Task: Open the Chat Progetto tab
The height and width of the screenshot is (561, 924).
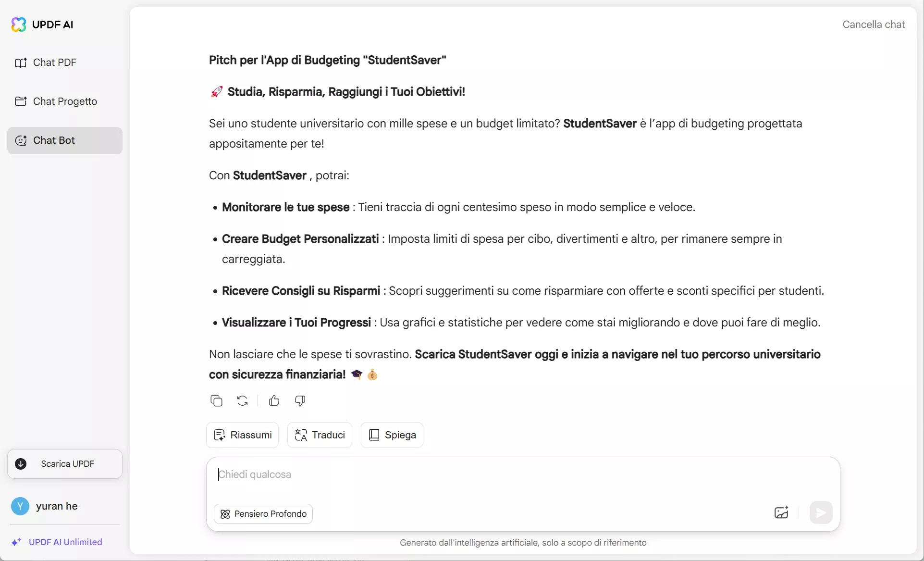Action: coord(65,101)
